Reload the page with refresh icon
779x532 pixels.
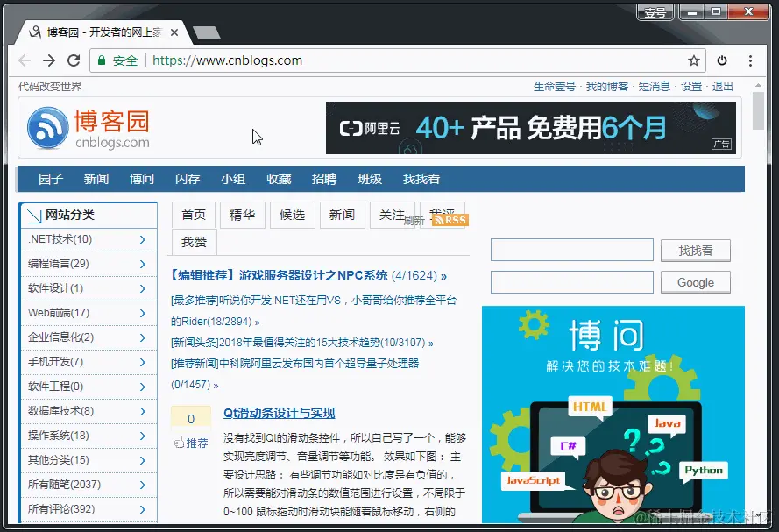(74, 60)
